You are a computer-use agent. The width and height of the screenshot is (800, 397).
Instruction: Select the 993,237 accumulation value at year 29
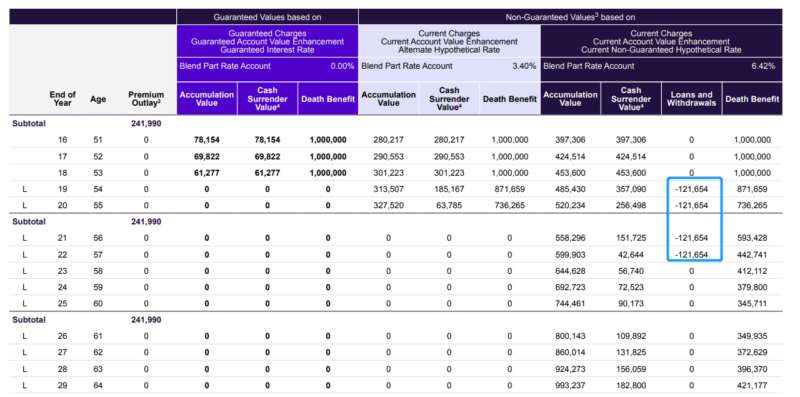[570, 385]
